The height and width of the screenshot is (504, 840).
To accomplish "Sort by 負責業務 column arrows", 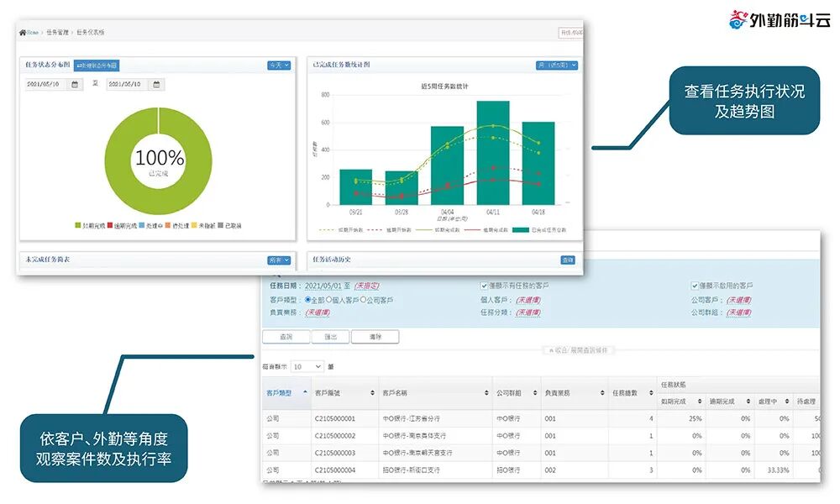I will 602,393.
